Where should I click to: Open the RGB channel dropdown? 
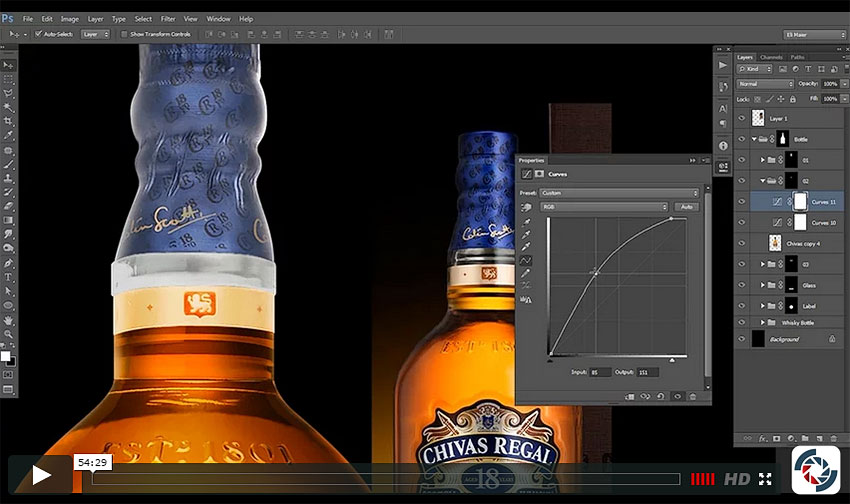(604, 207)
